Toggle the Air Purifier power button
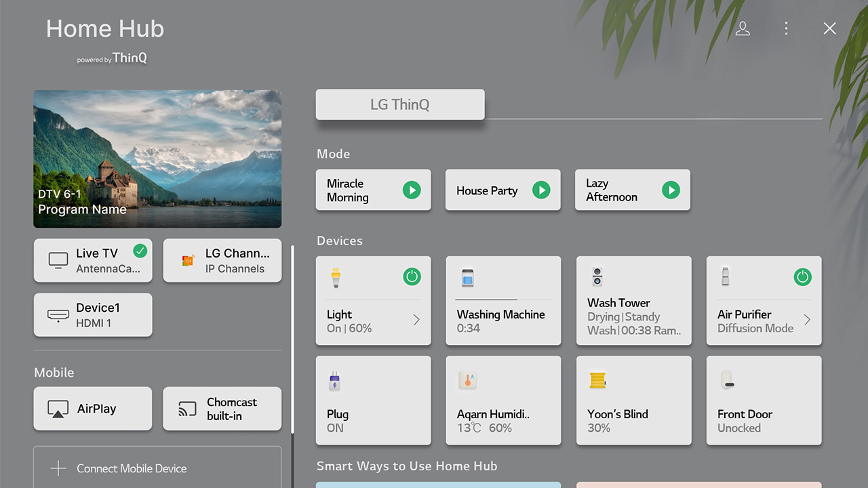Screen dimensions: 868x488 (802, 277)
